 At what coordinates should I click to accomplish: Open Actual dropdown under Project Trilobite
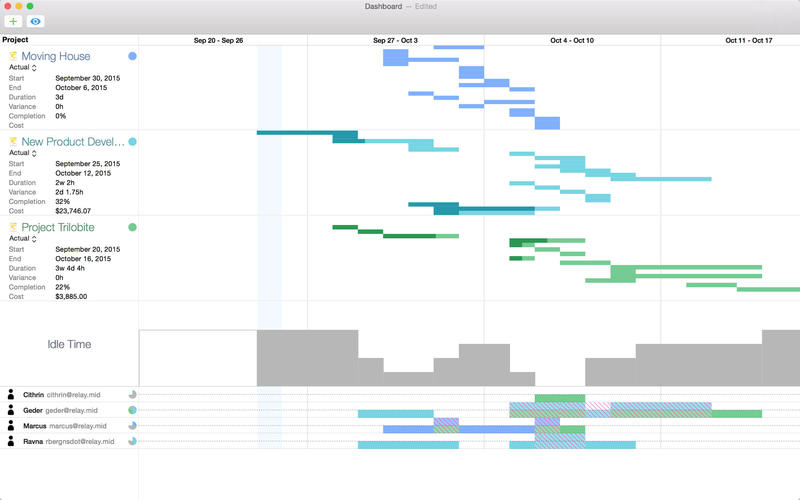pyautogui.click(x=22, y=238)
